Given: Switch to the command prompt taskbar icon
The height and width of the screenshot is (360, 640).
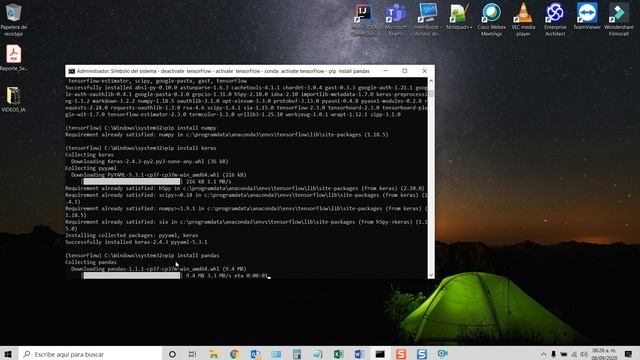Looking at the screenshot, I should tap(380, 354).
